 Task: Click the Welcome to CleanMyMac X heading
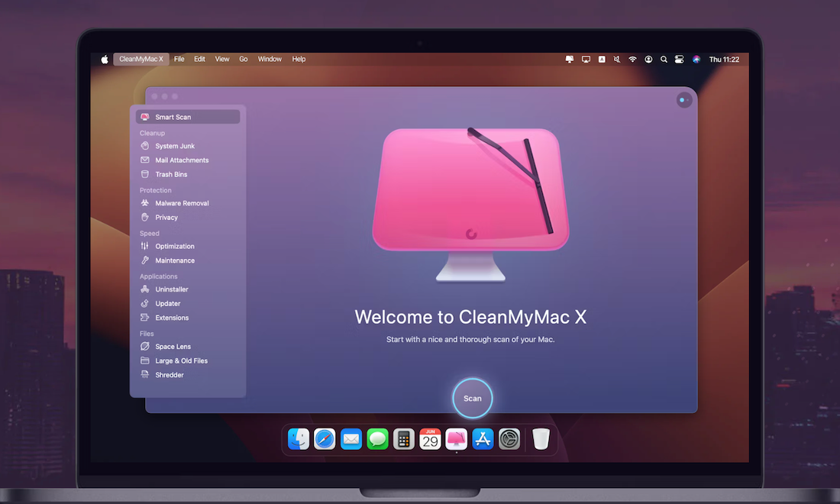[470, 317]
